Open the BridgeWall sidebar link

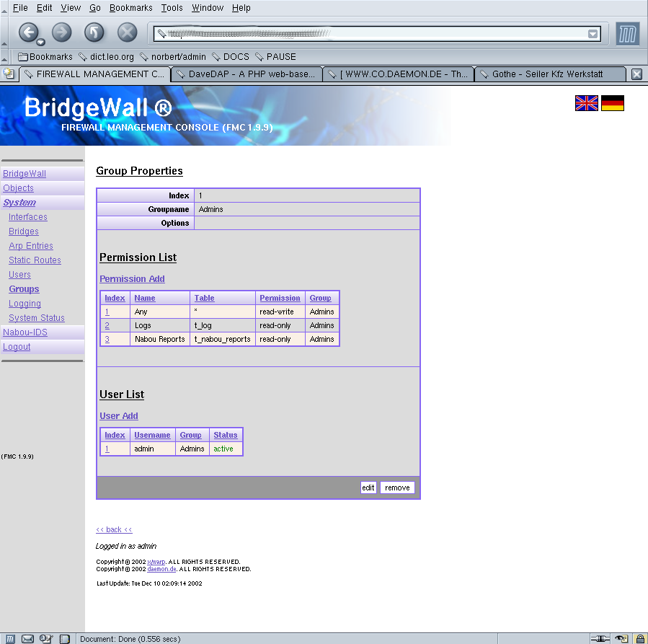[25, 174]
